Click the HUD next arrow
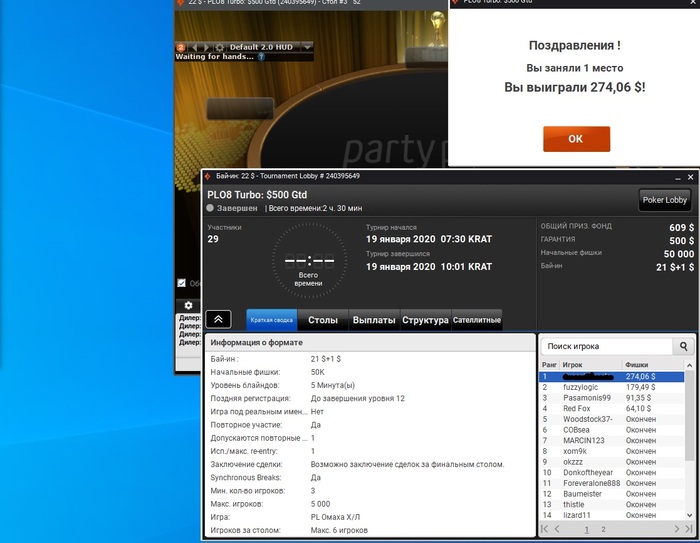Viewport: 700px width, 543px height. tap(206, 47)
